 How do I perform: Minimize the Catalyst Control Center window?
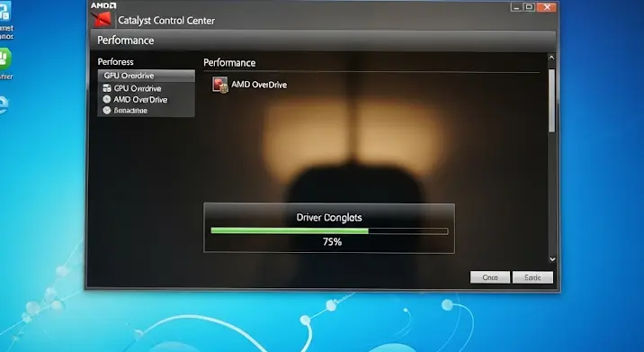516,7
